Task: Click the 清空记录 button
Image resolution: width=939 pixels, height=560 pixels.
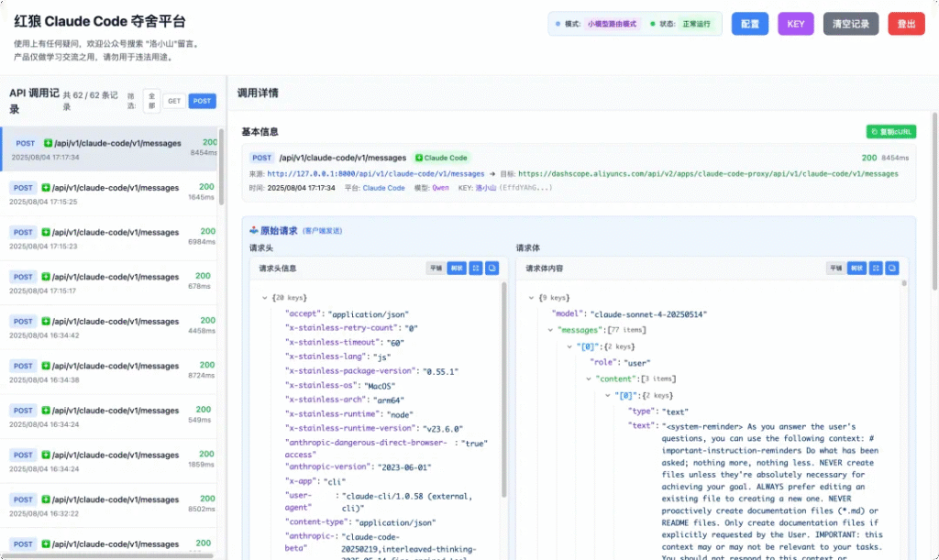Action: [x=850, y=24]
